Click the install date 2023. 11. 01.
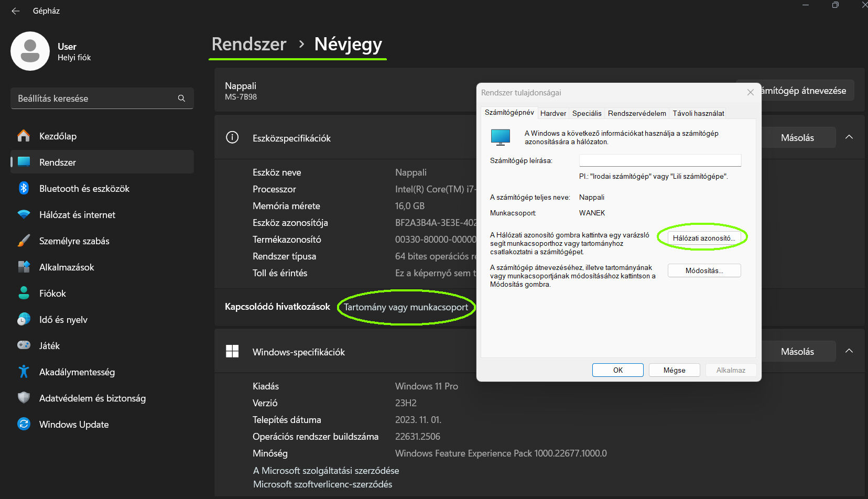868x499 pixels. pos(418,419)
